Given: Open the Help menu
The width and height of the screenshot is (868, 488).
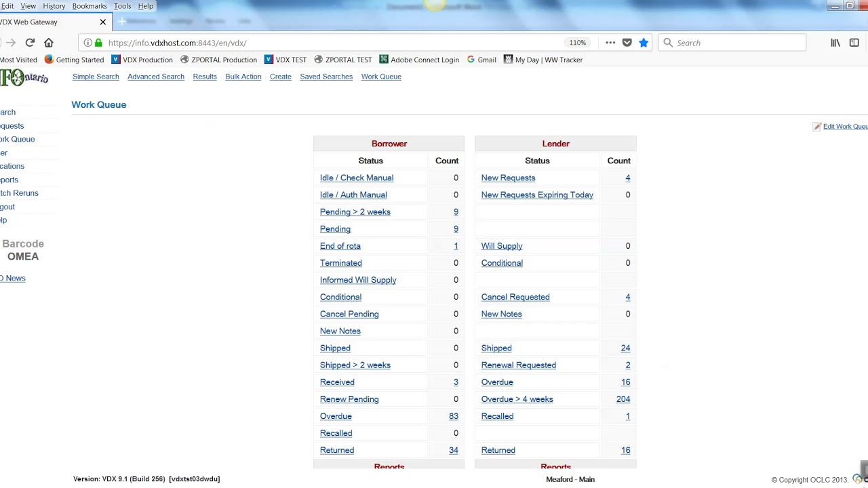Looking at the screenshot, I should tap(146, 6).
